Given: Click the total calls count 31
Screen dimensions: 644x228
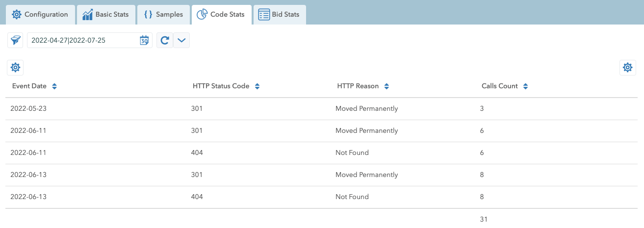Looking at the screenshot, I should [484, 219].
